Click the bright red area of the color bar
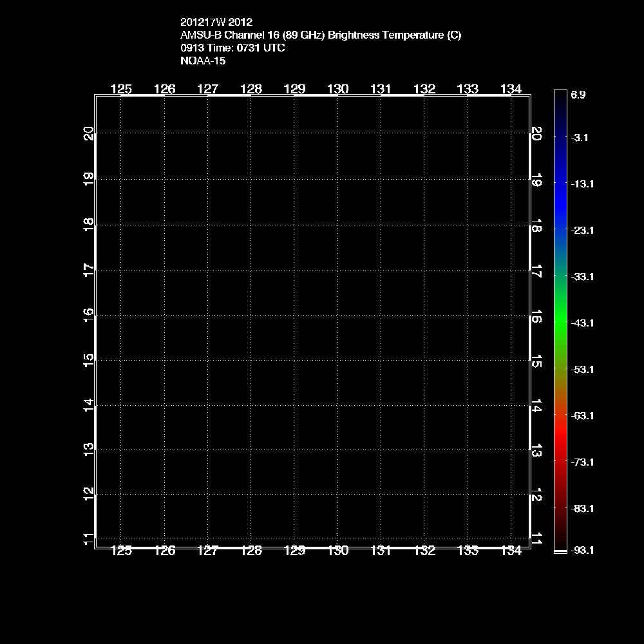This screenshot has height=644, width=644. [560, 437]
